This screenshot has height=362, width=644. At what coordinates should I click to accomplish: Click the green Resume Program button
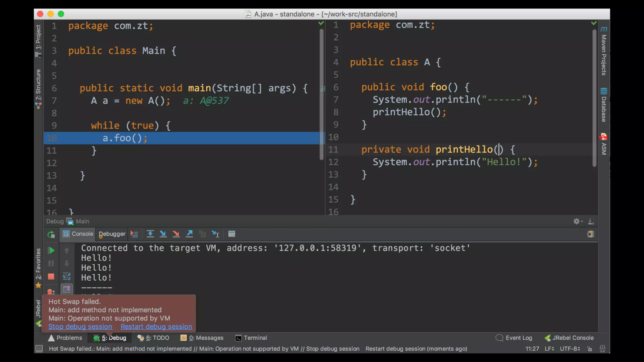51,250
